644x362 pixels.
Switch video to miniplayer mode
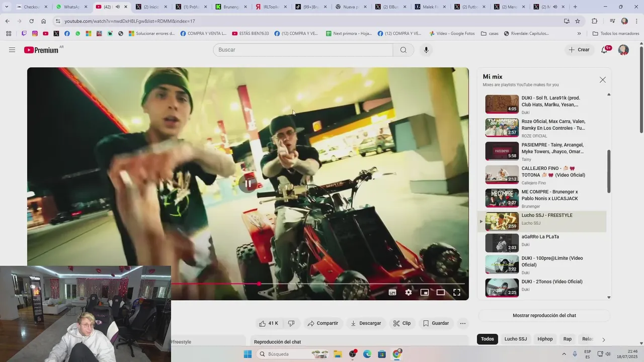point(425,292)
